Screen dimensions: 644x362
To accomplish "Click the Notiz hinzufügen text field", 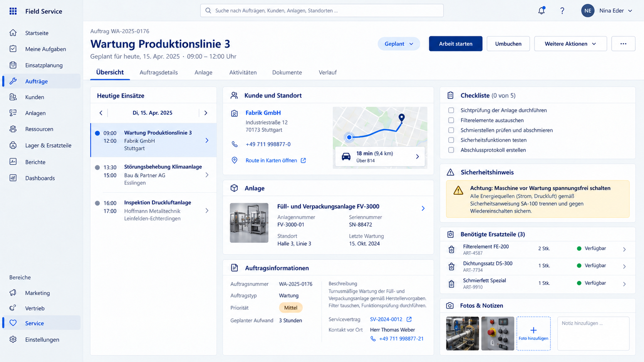I will pyautogui.click(x=593, y=334).
